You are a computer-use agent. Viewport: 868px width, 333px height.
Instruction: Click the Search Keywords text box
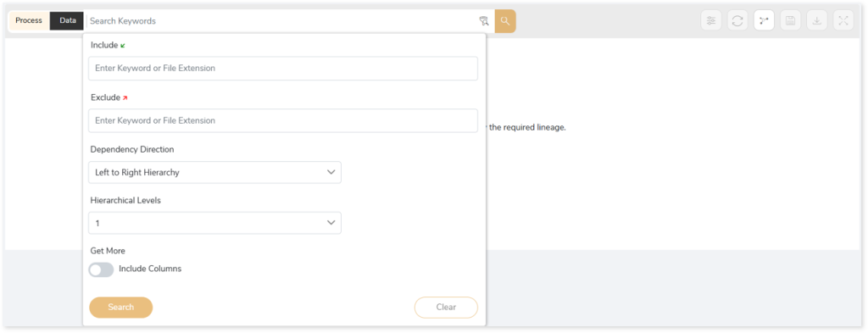coord(281,21)
